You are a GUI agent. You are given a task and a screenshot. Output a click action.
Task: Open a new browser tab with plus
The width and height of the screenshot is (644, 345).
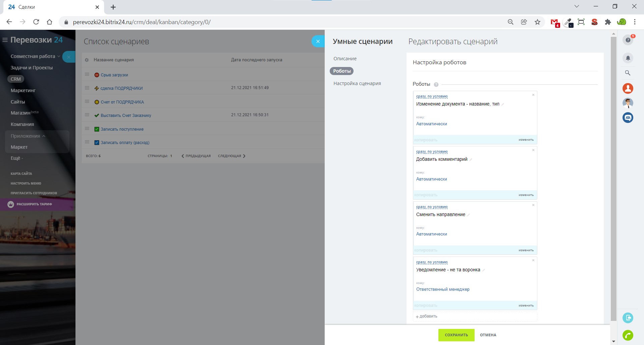[x=113, y=7]
